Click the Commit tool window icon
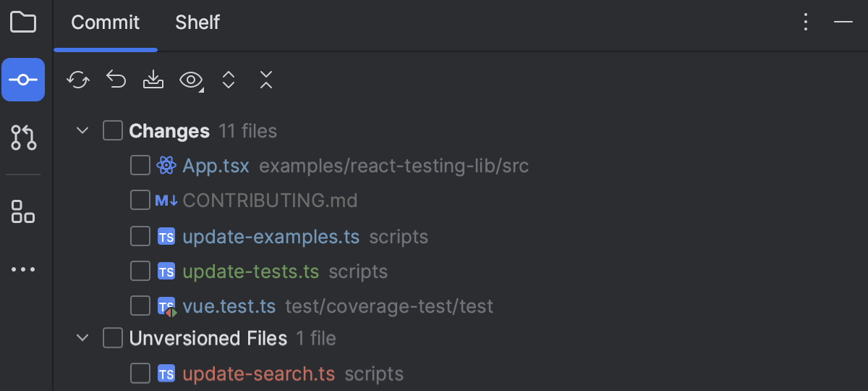 [x=23, y=80]
